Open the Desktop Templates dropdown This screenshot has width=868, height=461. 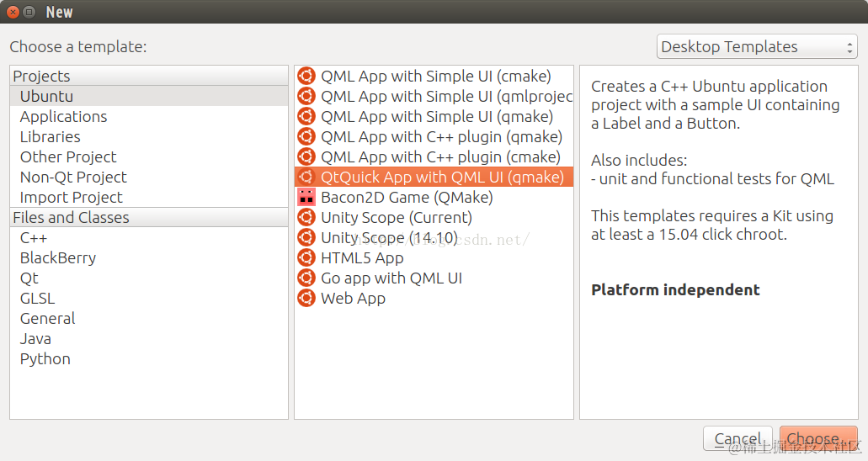coord(757,46)
